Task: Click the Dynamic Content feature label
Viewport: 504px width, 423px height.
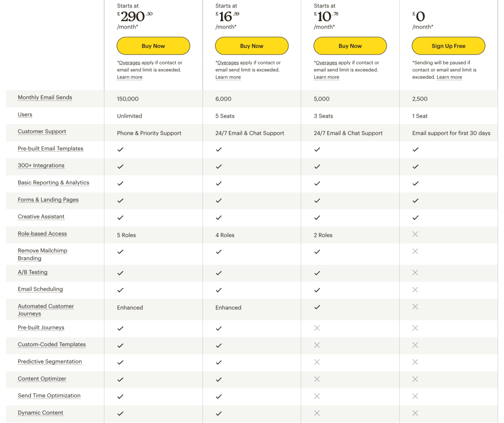Action: click(x=40, y=413)
